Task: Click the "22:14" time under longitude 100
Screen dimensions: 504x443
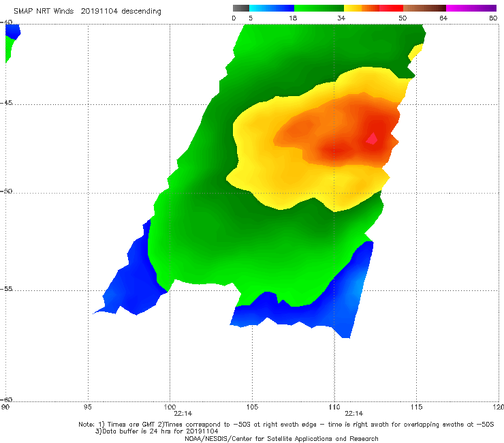Action: click(x=183, y=414)
